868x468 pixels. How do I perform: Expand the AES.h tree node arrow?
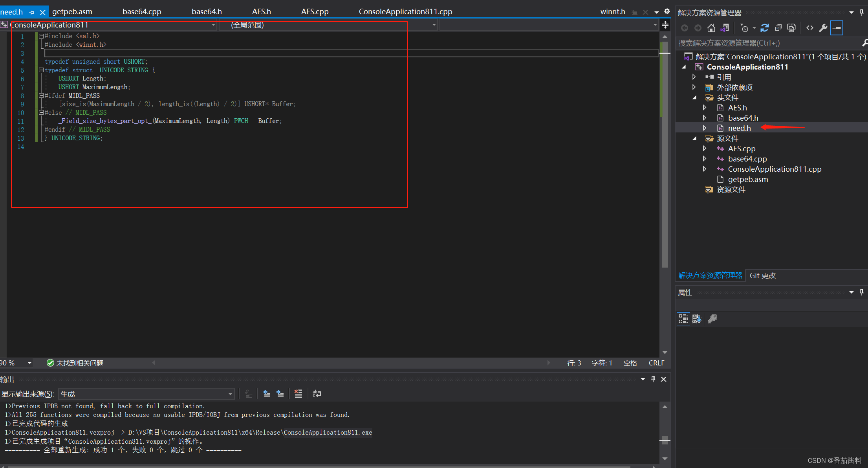point(705,108)
